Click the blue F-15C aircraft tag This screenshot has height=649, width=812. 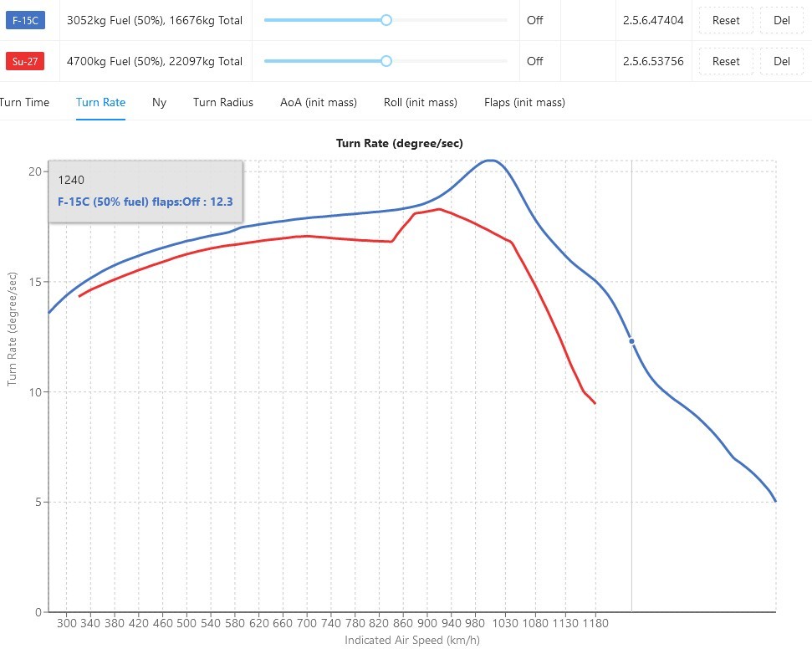pos(25,20)
